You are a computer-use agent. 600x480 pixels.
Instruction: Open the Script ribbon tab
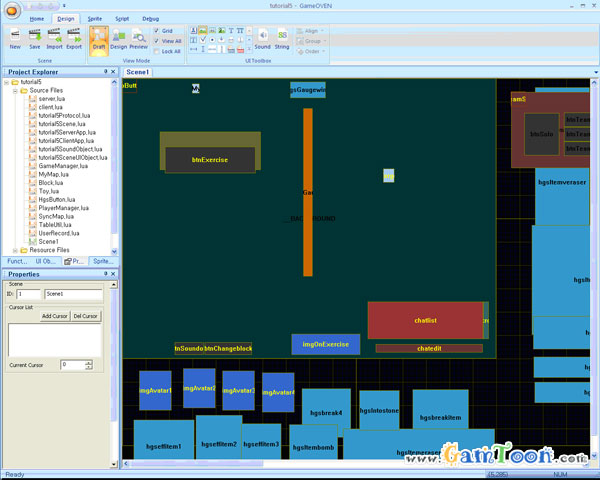(122, 19)
